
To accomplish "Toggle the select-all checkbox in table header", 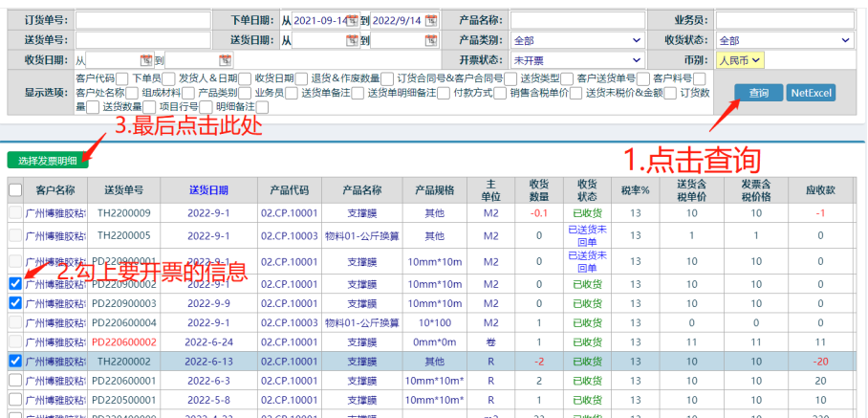I will (x=14, y=189).
